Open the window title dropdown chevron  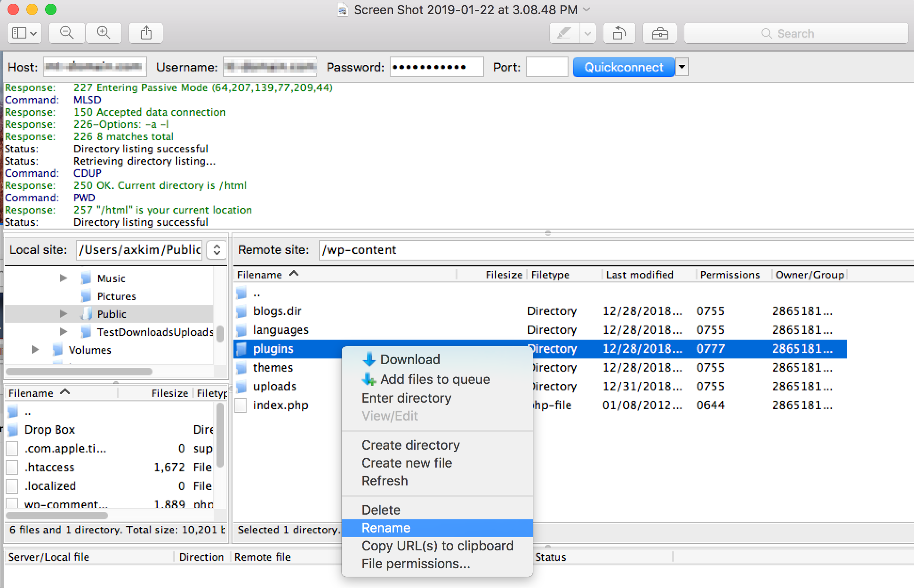tap(587, 9)
